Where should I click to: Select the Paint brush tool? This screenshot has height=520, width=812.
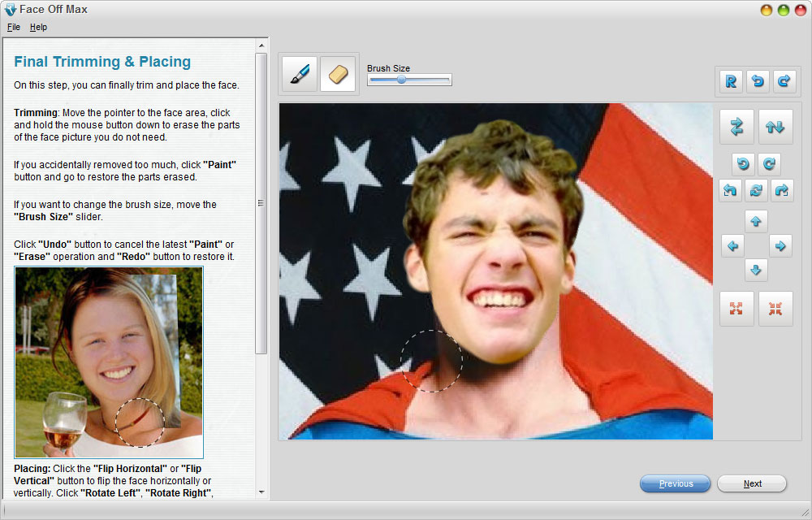pyautogui.click(x=300, y=74)
